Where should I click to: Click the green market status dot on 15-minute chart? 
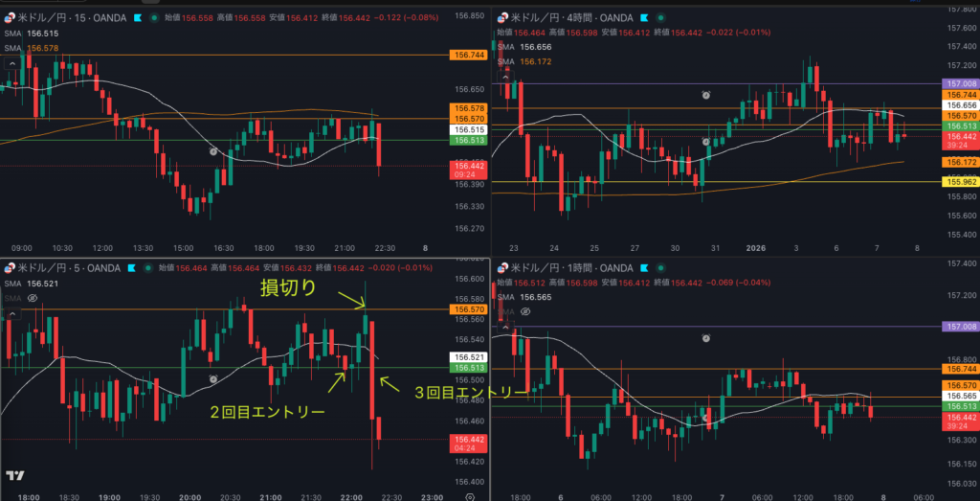155,17
